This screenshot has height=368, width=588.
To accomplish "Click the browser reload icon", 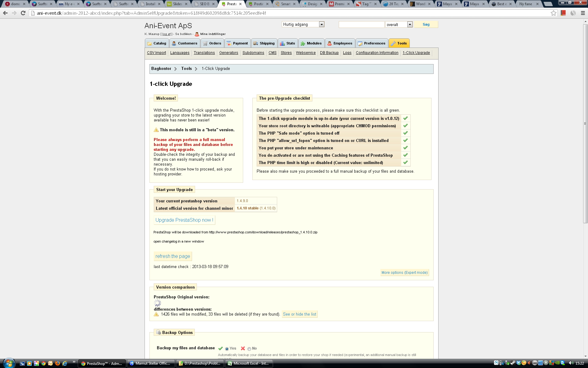I will tap(23, 13).
